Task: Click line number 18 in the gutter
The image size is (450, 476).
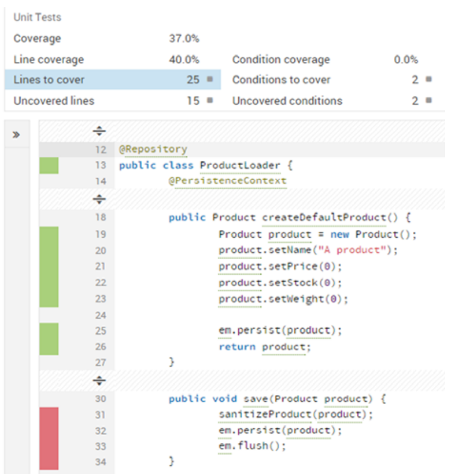Action: tap(100, 217)
